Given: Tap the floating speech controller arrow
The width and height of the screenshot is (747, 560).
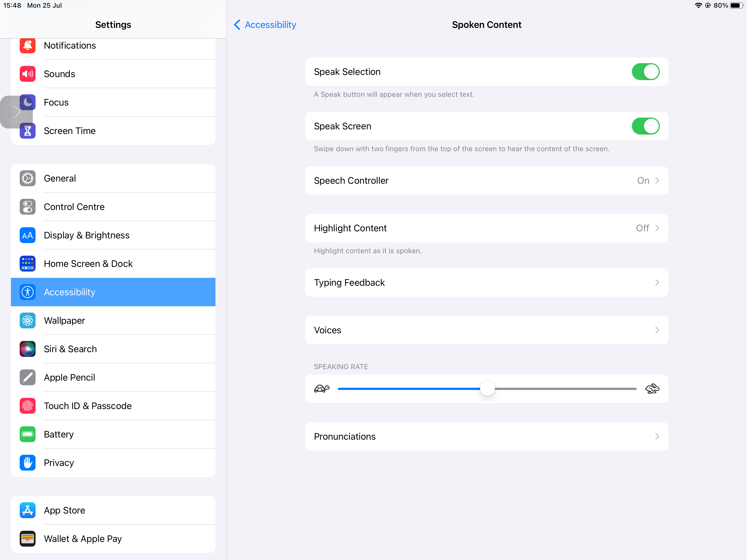Looking at the screenshot, I should coord(16,112).
